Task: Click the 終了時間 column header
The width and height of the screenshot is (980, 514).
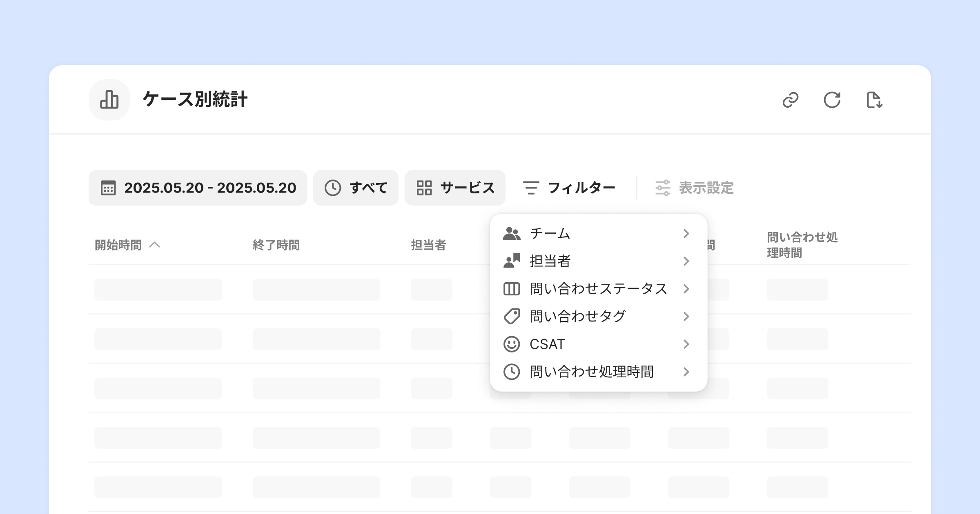Action: point(276,245)
